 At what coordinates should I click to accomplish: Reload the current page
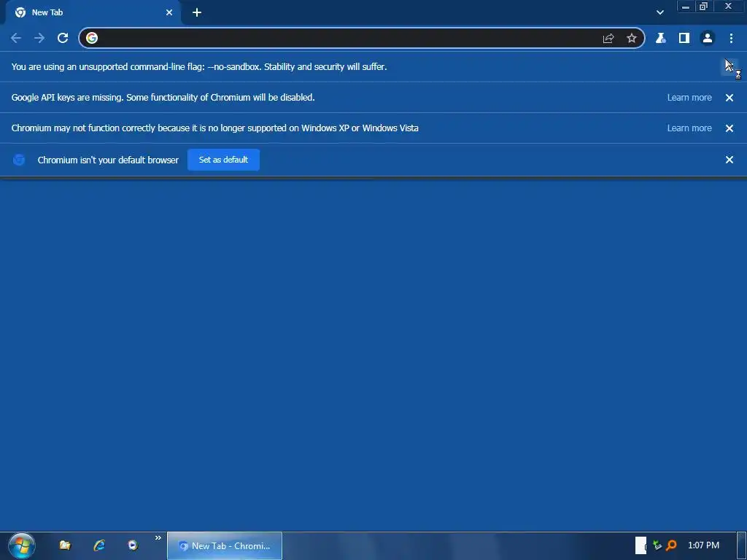(63, 38)
